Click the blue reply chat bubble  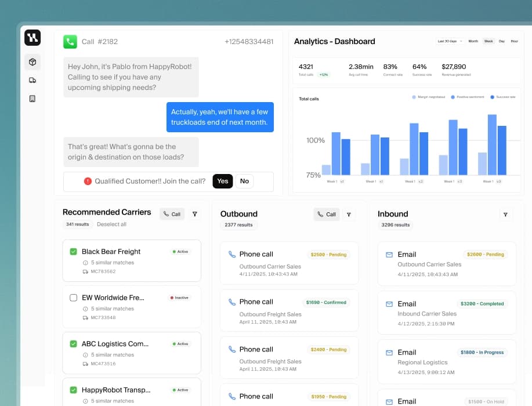click(x=220, y=117)
